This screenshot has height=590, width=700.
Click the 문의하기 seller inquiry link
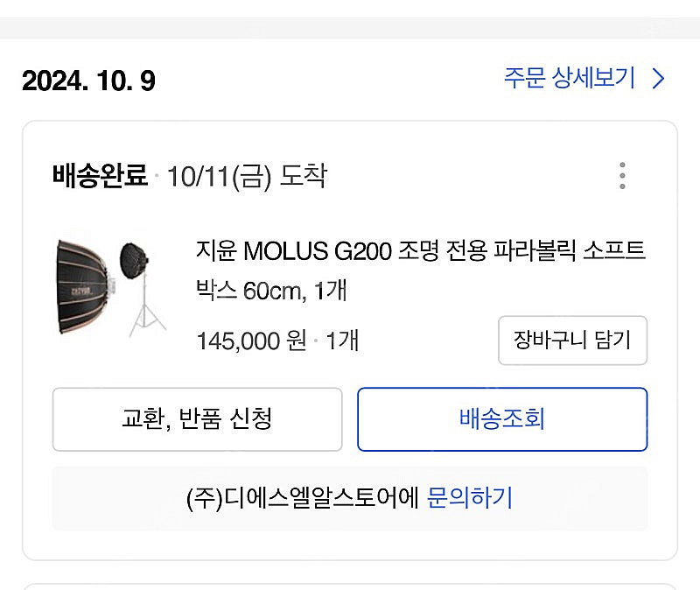click(469, 498)
